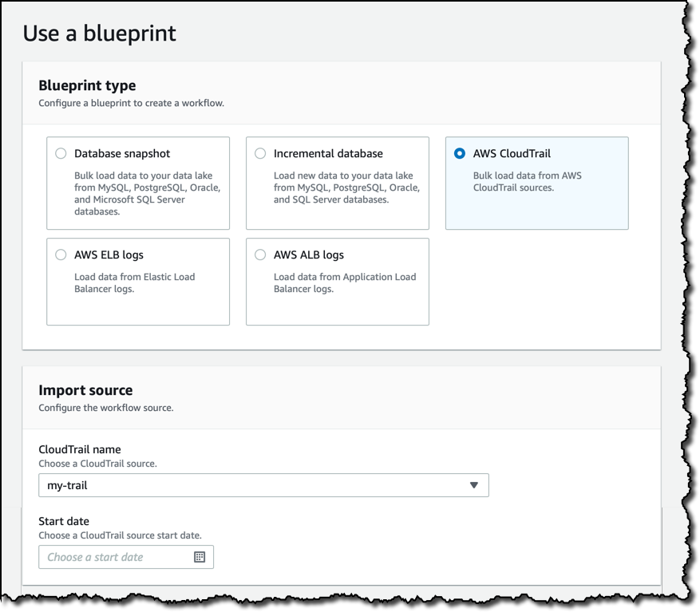Open the Start date calendar icon
This screenshot has width=700, height=612.
[200, 557]
